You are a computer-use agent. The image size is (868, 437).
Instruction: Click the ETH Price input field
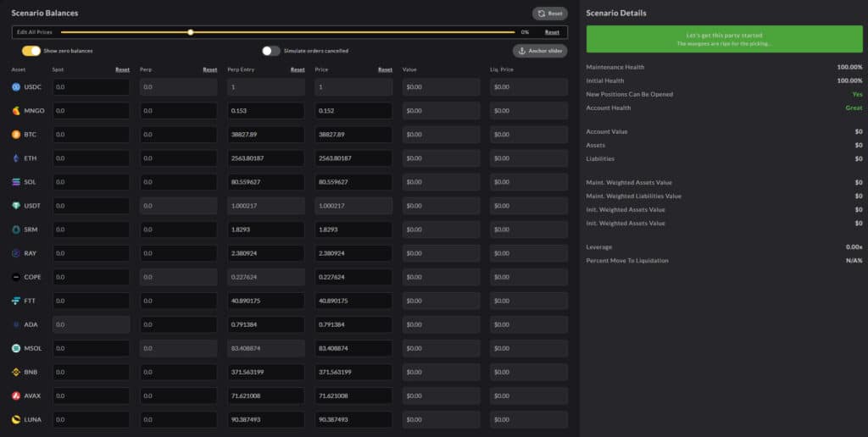click(353, 158)
